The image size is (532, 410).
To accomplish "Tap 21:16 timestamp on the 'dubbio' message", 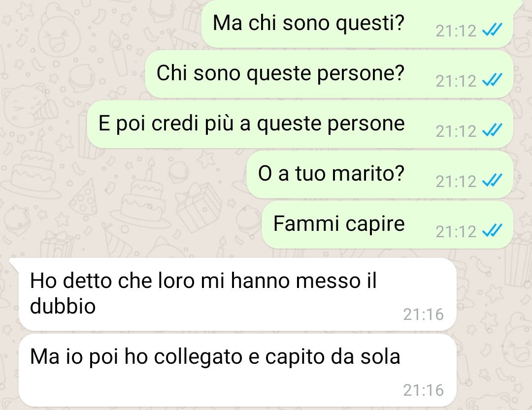I will click(x=424, y=315).
